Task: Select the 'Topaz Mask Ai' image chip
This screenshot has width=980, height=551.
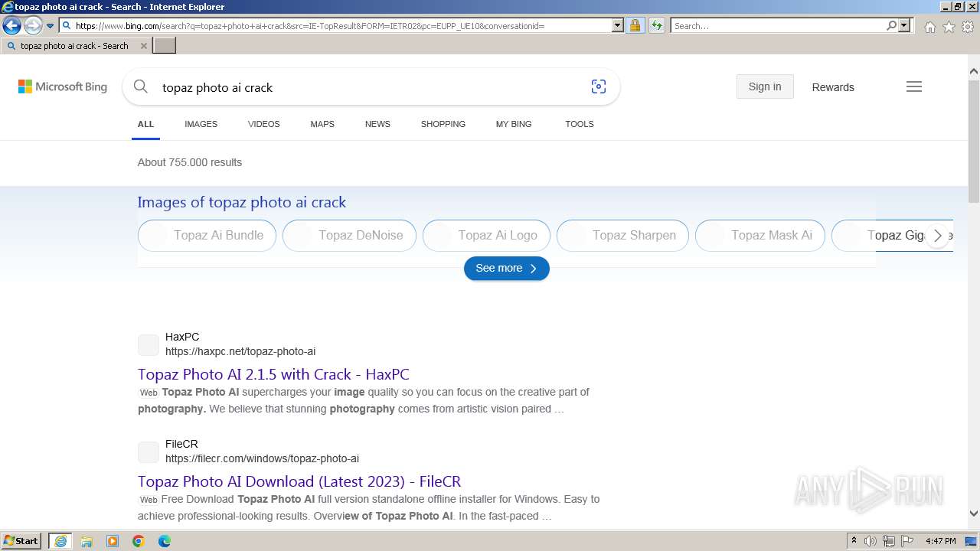Action: point(760,236)
